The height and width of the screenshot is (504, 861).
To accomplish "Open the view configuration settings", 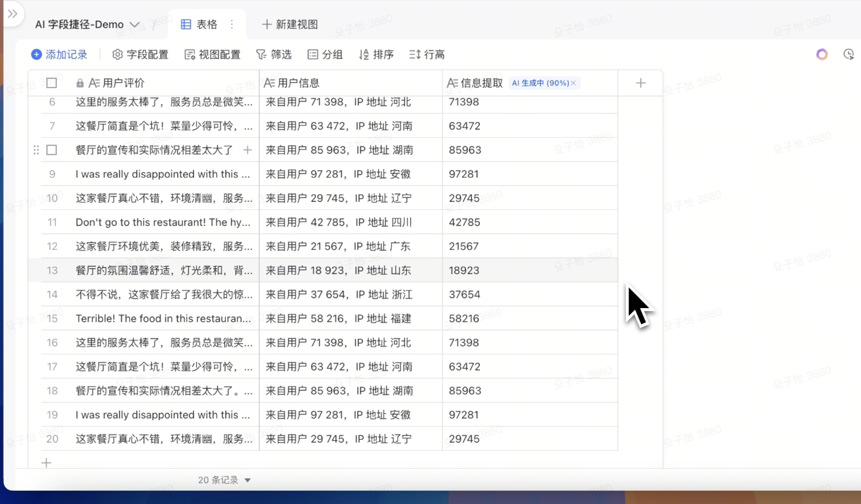I will 212,55.
